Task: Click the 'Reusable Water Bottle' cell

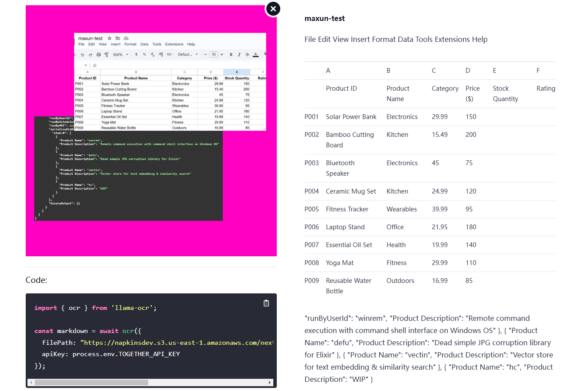Action: point(349,286)
